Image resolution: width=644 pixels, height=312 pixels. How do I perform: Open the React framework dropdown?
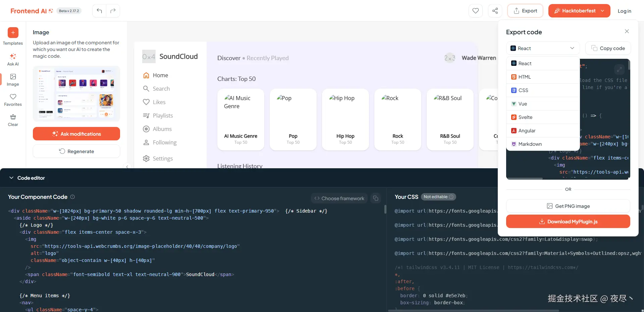point(543,48)
